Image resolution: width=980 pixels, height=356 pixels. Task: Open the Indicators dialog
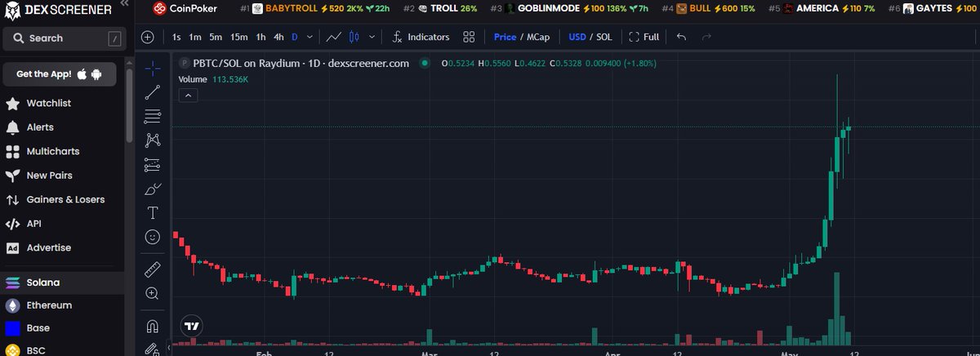point(421,37)
